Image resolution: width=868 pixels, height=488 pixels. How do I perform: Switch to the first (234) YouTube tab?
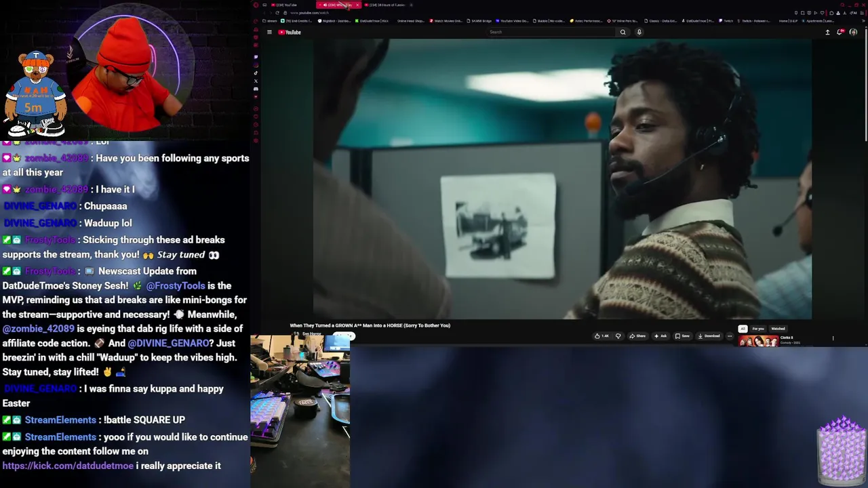[285, 5]
